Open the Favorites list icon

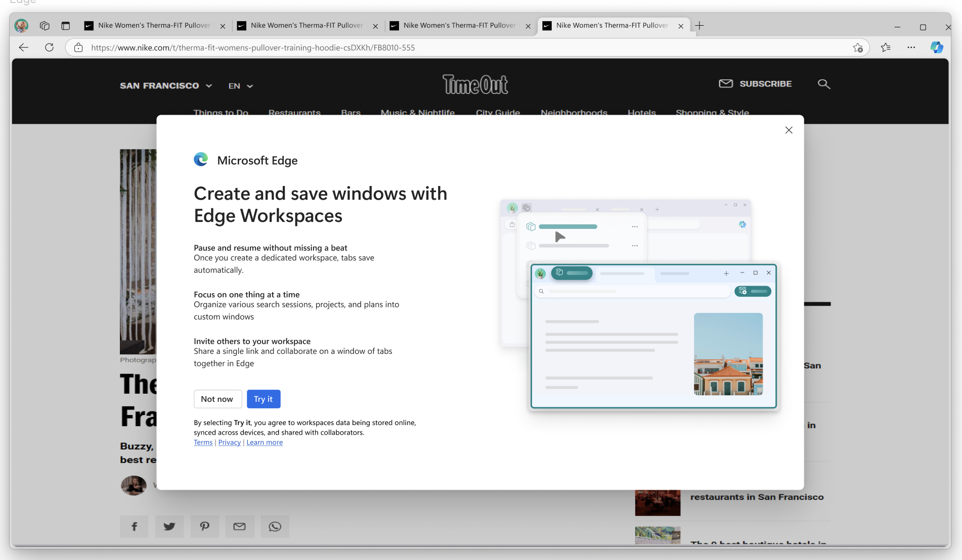886,48
